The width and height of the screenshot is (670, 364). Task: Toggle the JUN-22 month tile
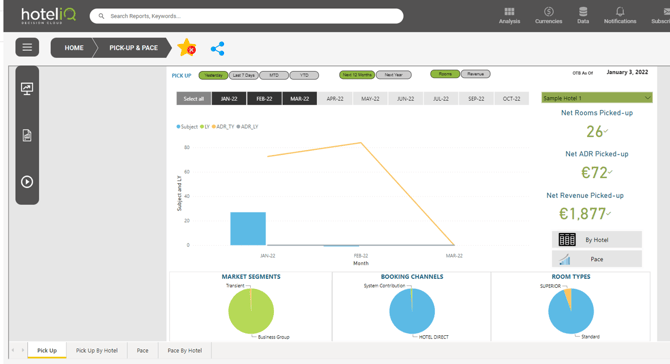tap(406, 99)
